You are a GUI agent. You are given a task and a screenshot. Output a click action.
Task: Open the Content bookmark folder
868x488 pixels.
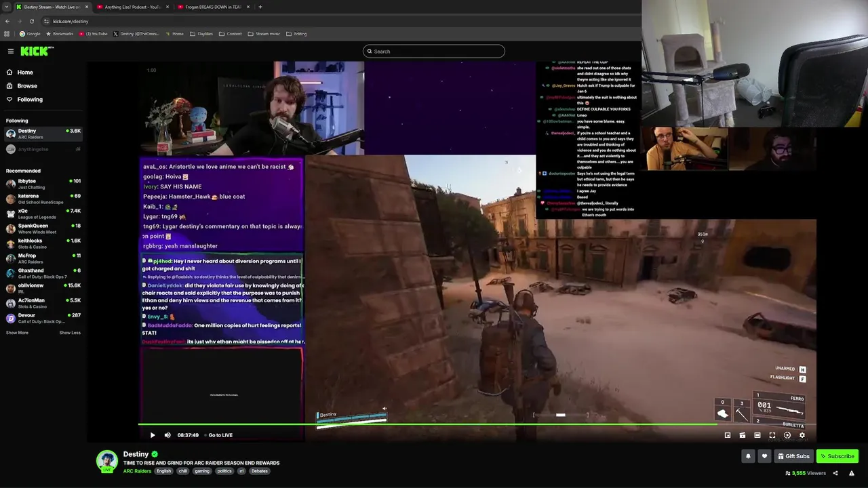(231, 34)
